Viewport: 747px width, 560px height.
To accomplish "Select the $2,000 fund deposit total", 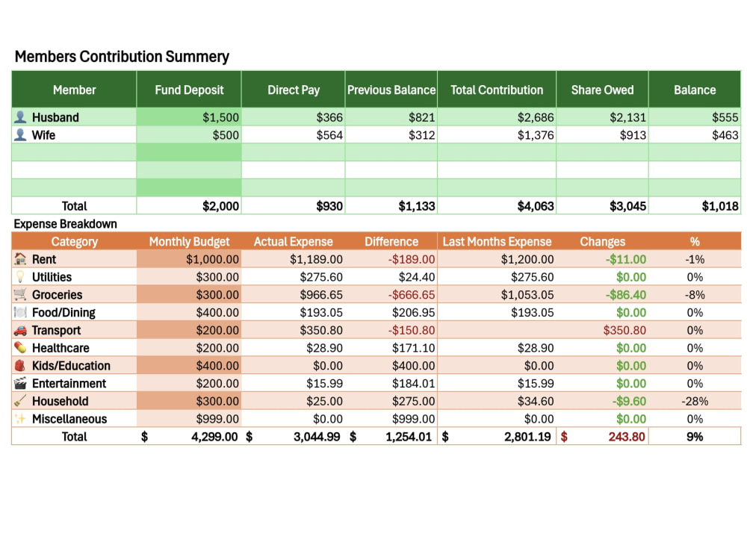I will pyautogui.click(x=189, y=206).
